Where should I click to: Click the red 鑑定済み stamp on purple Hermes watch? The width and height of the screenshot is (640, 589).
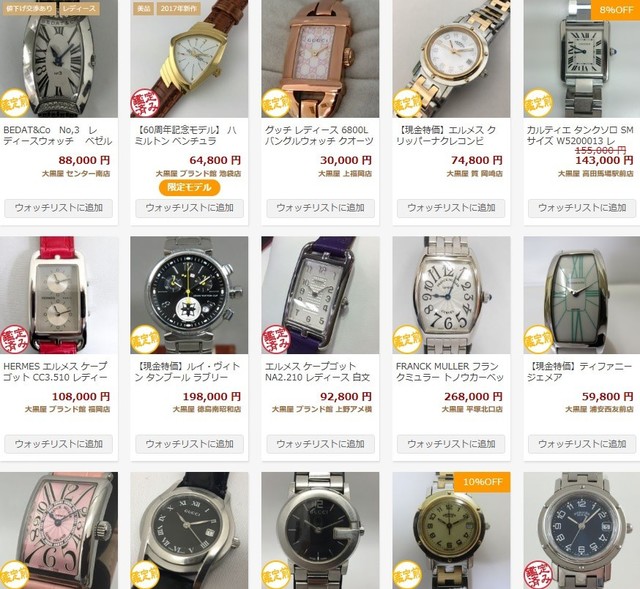(x=275, y=339)
